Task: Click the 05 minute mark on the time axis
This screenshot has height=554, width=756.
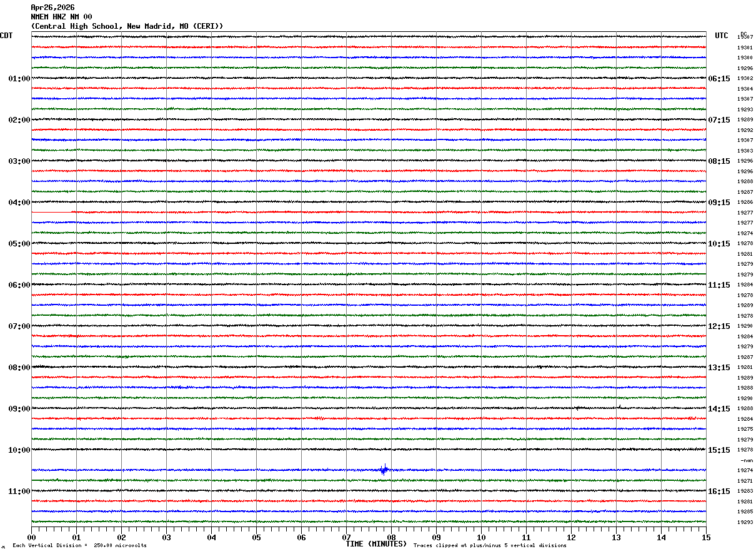Action: (256, 537)
